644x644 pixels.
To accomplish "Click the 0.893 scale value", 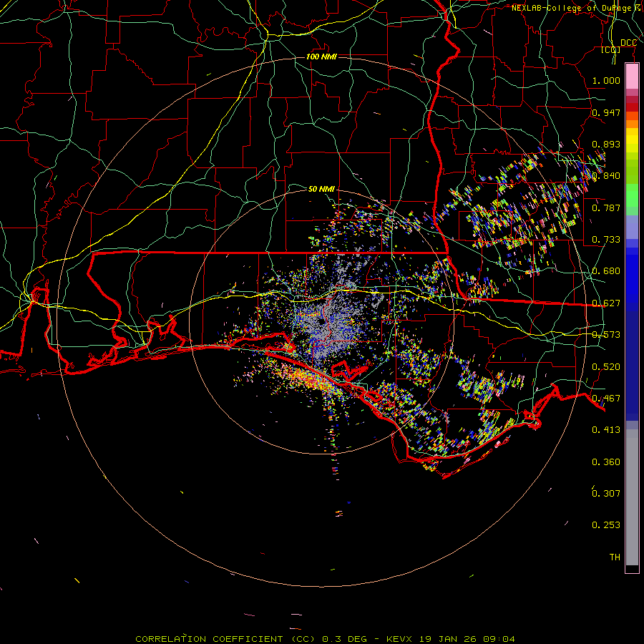I will tap(606, 144).
